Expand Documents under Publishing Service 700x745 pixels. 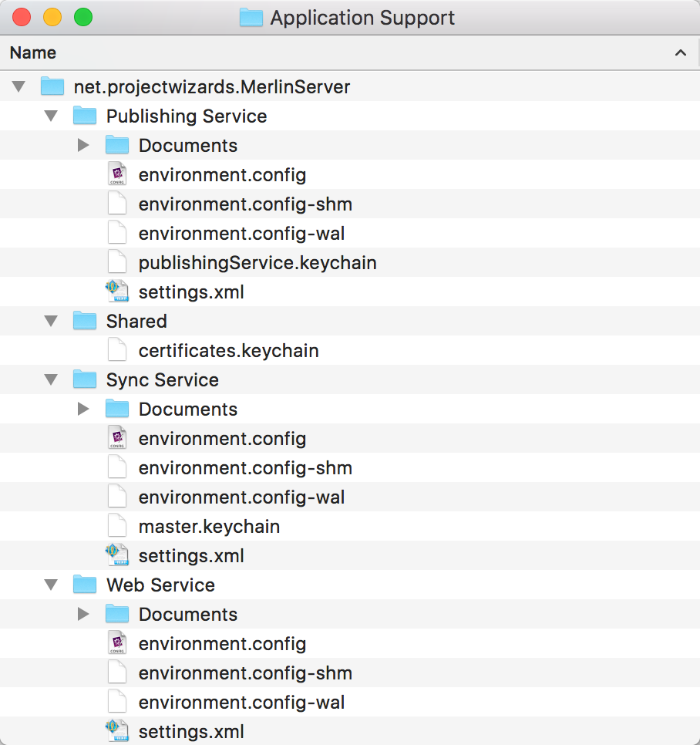tap(83, 146)
